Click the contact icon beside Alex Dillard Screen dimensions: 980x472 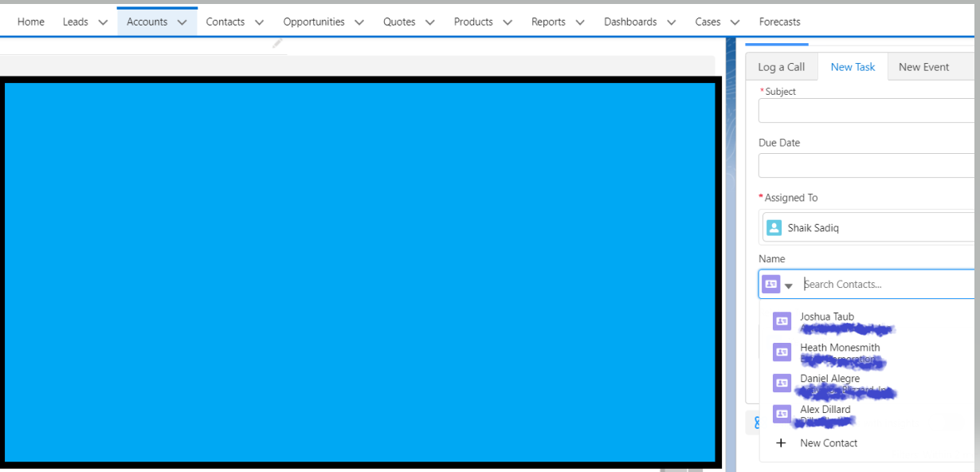[782, 414]
